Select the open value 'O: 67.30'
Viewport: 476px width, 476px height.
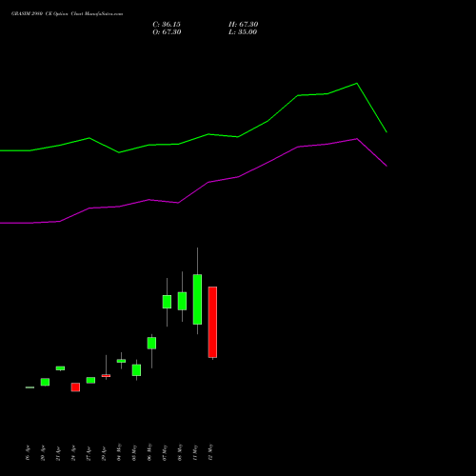click(x=167, y=32)
